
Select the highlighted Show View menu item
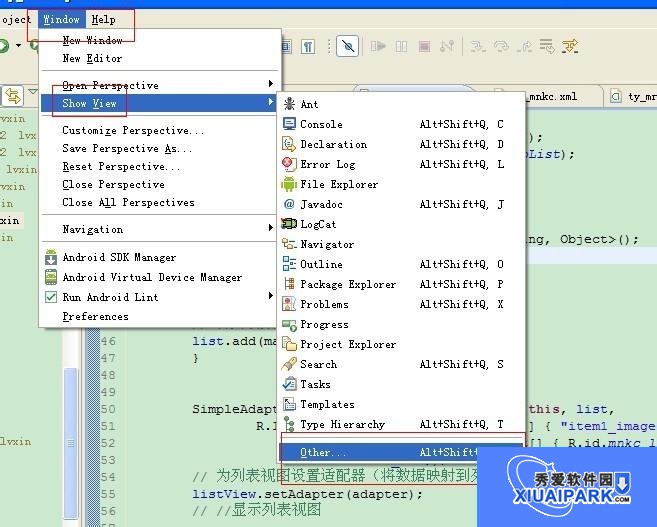[159, 103]
